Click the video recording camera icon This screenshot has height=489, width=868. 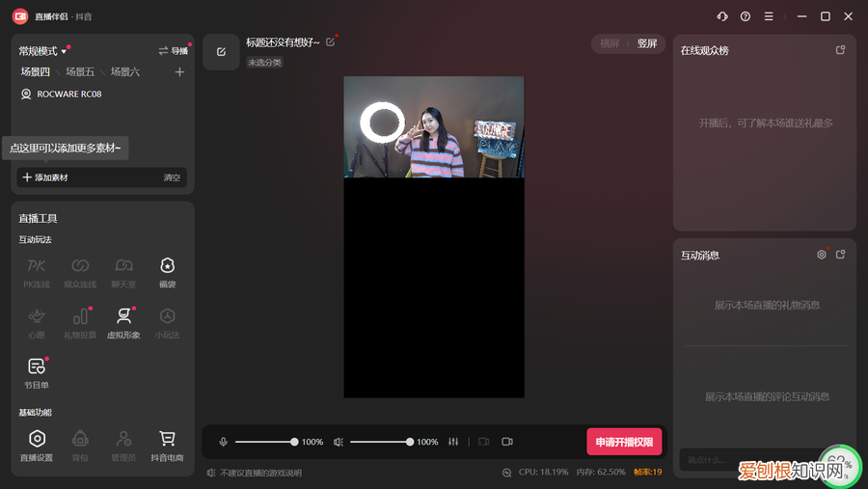507,442
